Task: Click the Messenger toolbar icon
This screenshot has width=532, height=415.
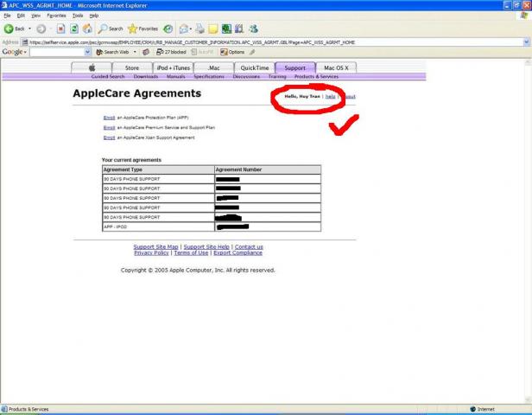Action: point(253,29)
